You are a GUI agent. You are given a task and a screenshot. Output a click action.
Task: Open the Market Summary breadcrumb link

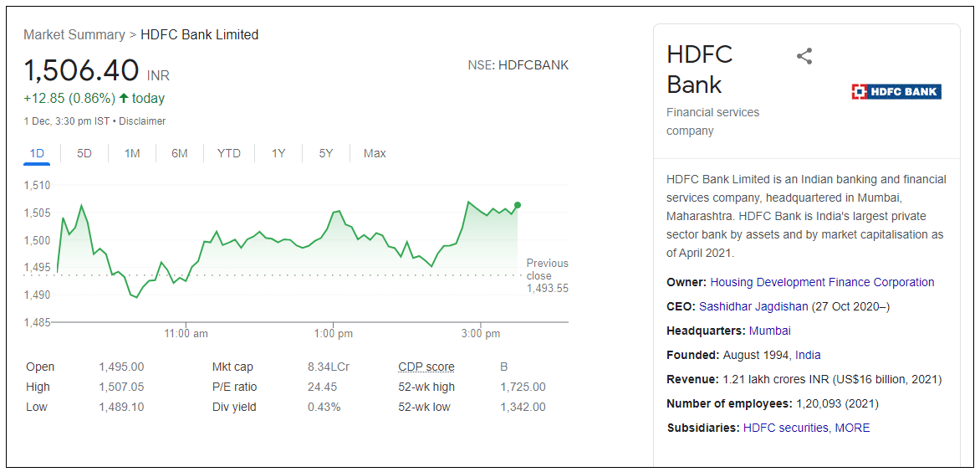click(x=74, y=35)
